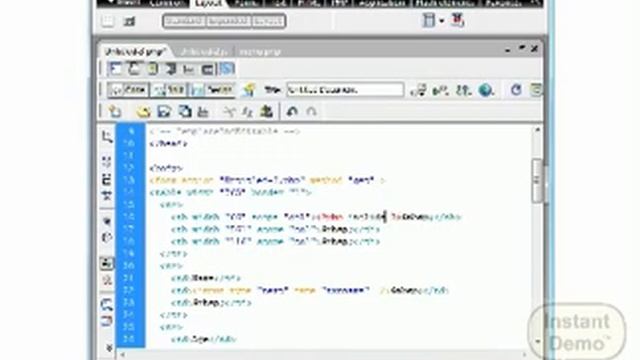
Task: Toggle Live Data view lightning icon
Action: coord(249,90)
